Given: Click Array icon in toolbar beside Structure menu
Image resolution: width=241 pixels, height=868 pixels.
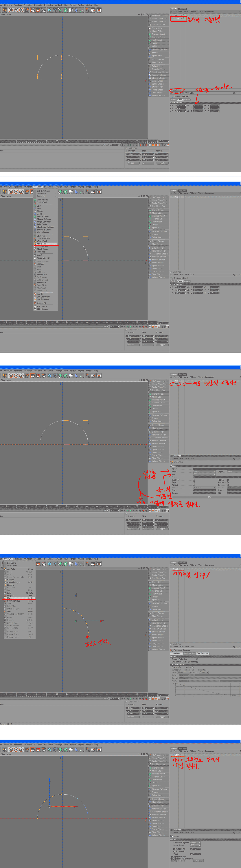Looking at the screenshot, I should tap(66, 564).
